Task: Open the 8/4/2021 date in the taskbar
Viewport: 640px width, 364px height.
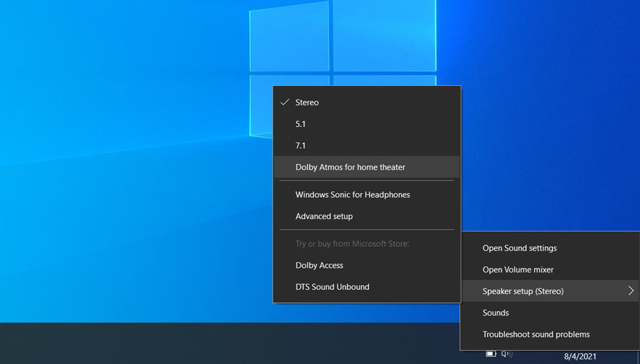Action: point(580,357)
